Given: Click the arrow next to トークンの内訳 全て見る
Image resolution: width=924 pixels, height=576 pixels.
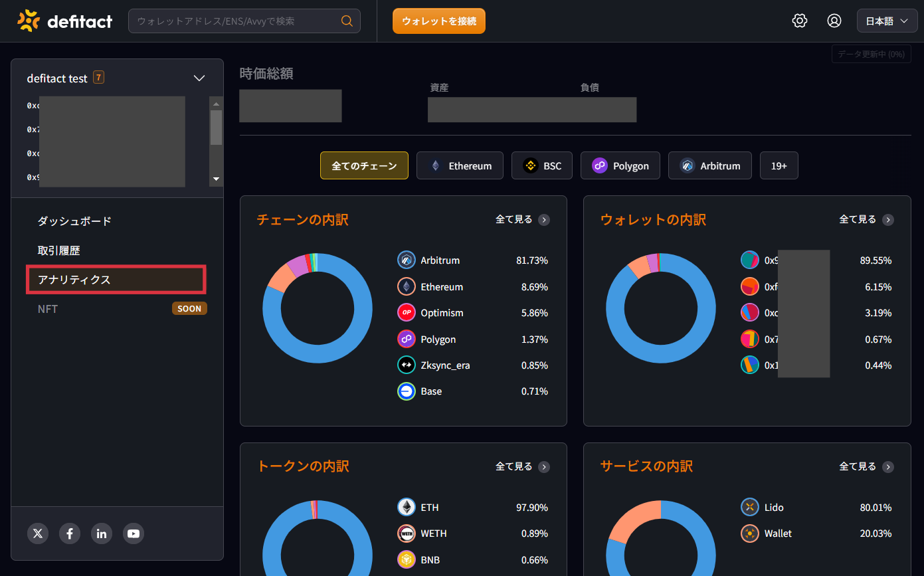Looking at the screenshot, I should click(544, 467).
